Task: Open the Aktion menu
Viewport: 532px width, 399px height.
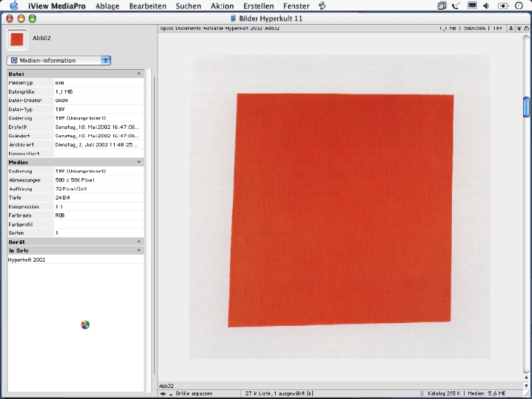Action: (222, 6)
